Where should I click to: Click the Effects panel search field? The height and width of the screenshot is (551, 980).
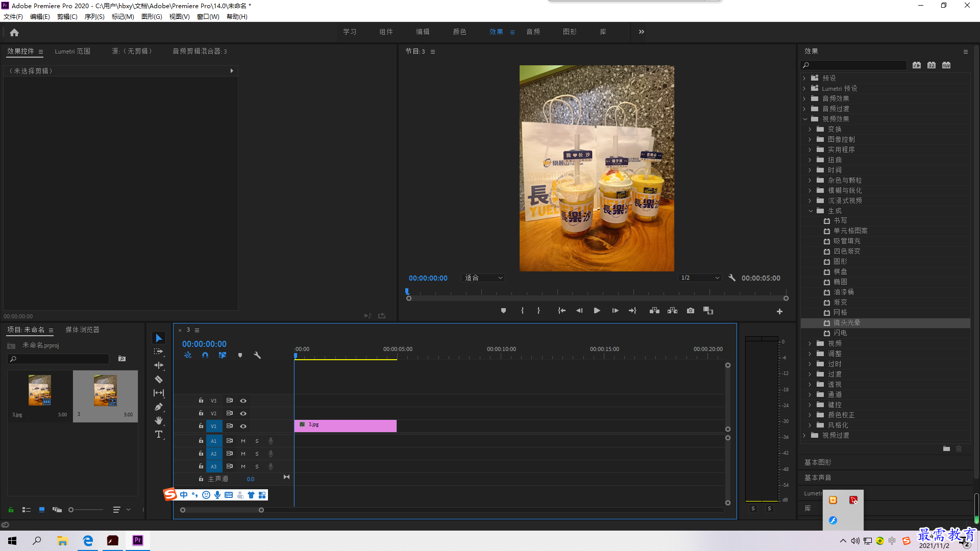(854, 65)
